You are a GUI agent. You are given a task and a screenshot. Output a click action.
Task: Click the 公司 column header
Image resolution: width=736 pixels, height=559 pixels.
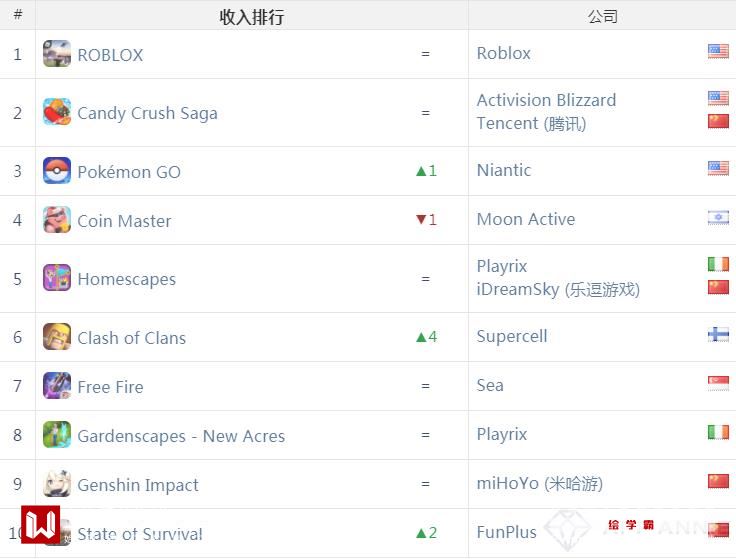pos(602,16)
